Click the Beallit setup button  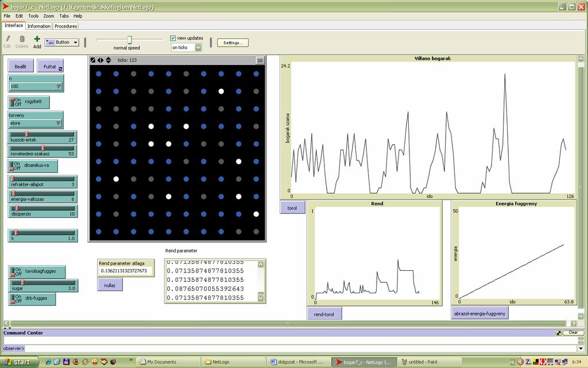pyautogui.click(x=21, y=66)
